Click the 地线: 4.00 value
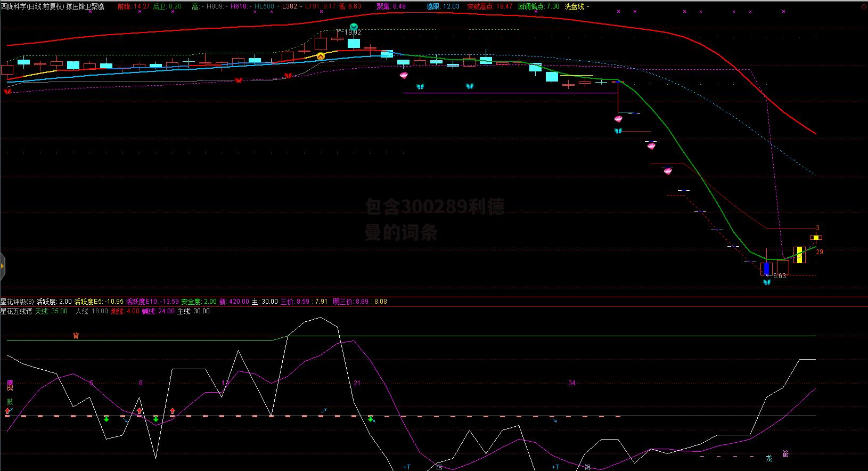Viewport: 868px width, 471px height. [x=125, y=311]
